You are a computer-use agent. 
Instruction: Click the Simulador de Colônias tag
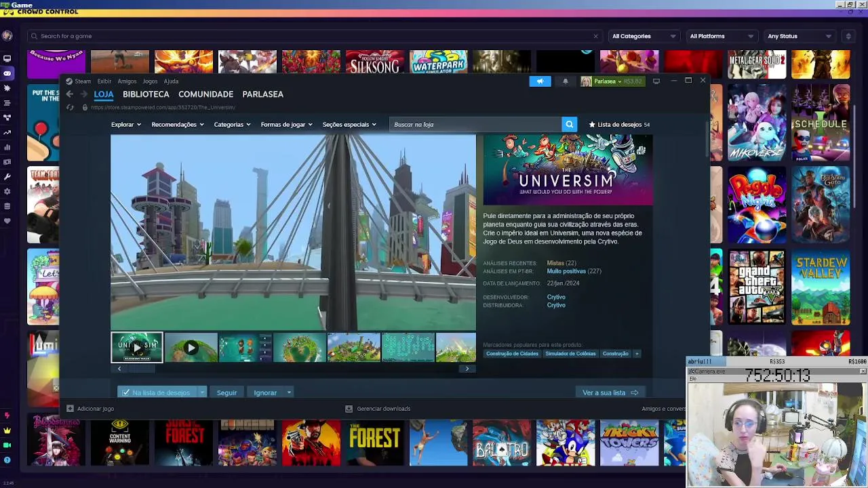pos(570,354)
